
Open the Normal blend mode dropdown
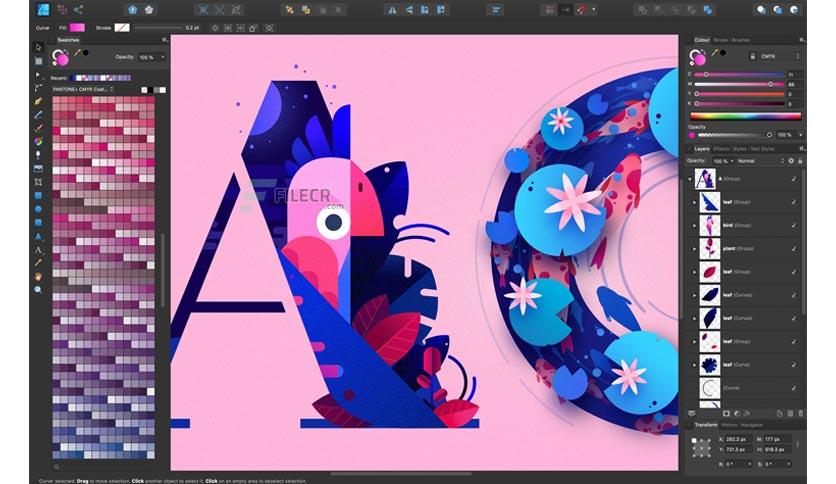click(x=761, y=160)
